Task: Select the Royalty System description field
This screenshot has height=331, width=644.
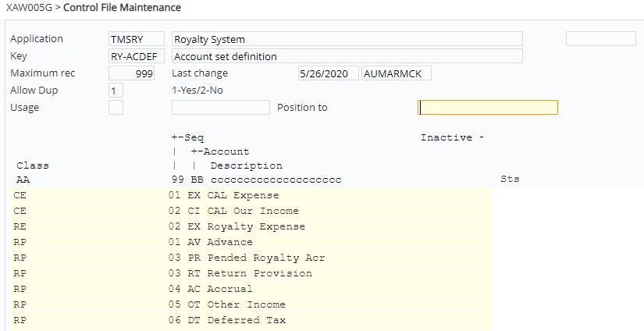Action: (347, 39)
